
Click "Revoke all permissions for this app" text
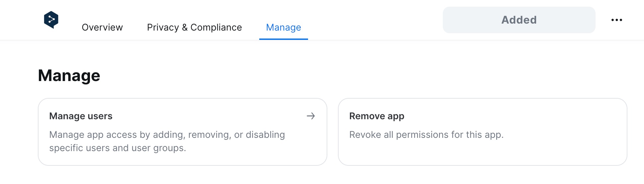[426, 135]
